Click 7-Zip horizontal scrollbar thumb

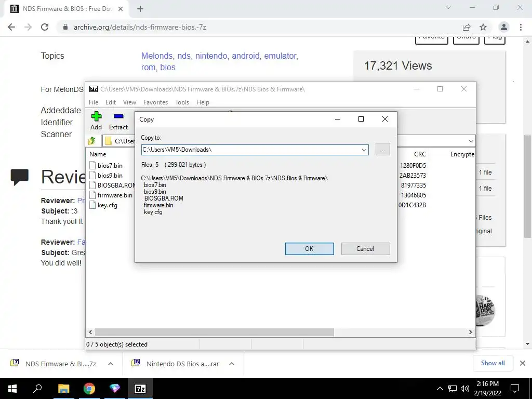(214, 332)
